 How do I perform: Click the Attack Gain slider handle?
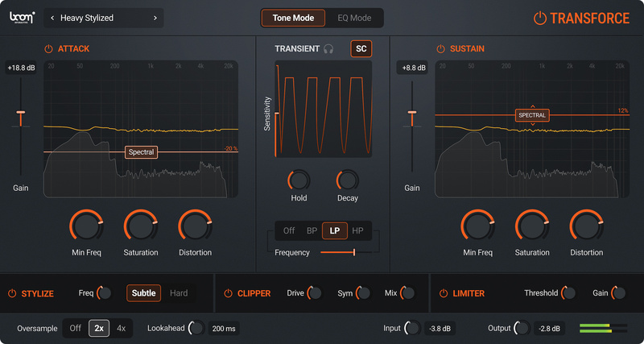(x=21, y=113)
